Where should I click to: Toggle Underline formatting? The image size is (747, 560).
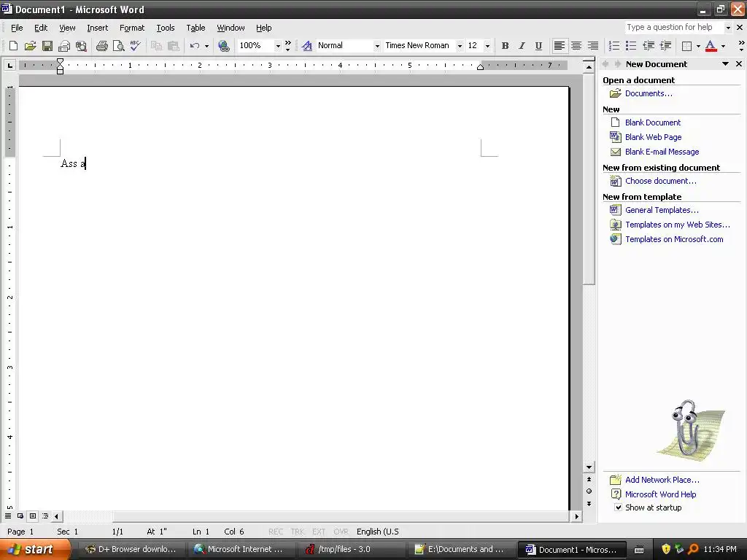(x=538, y=46)
